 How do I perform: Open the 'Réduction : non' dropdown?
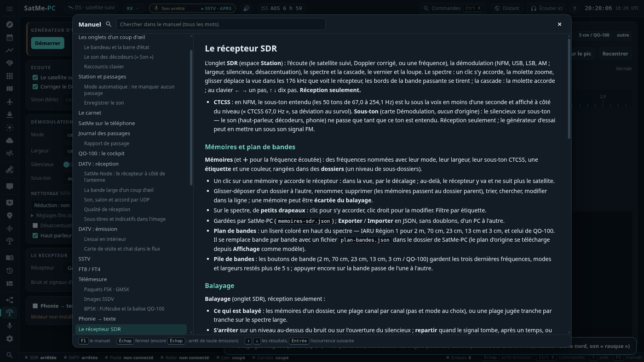(52, 205)
